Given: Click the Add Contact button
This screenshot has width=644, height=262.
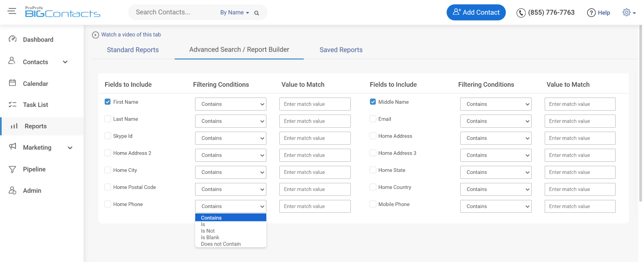Looking at the screenshot, I should (476, 12).
